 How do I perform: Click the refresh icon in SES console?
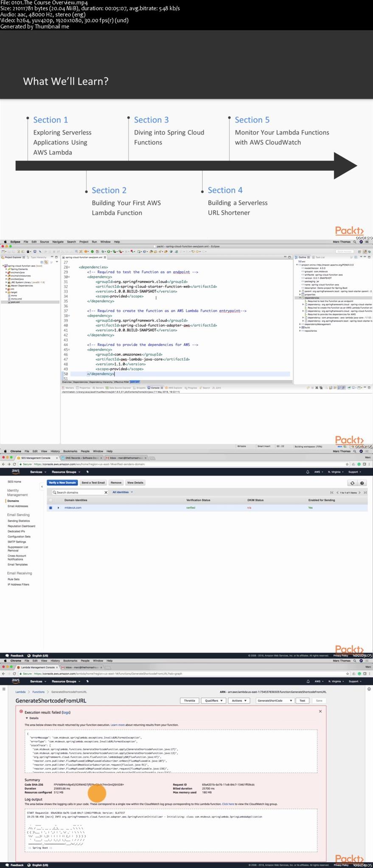coord(352,483)
